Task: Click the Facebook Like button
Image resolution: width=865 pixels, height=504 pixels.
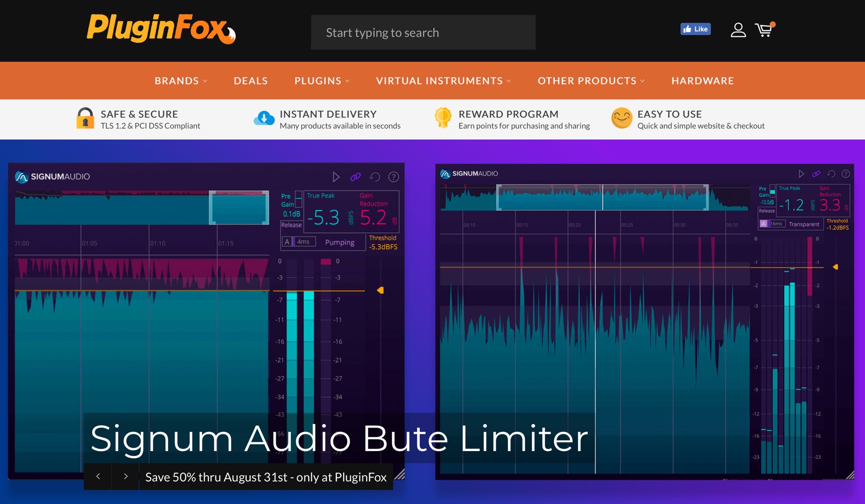Action: [x=695, y=29]
